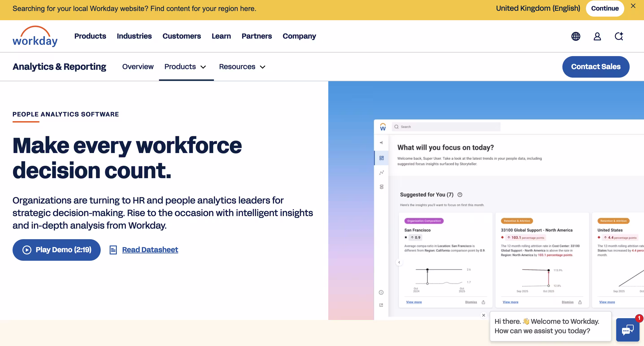The height and width of the screenshot is (346, 644).
Task: Click the Search field in demo app
Action: [446, 127]
